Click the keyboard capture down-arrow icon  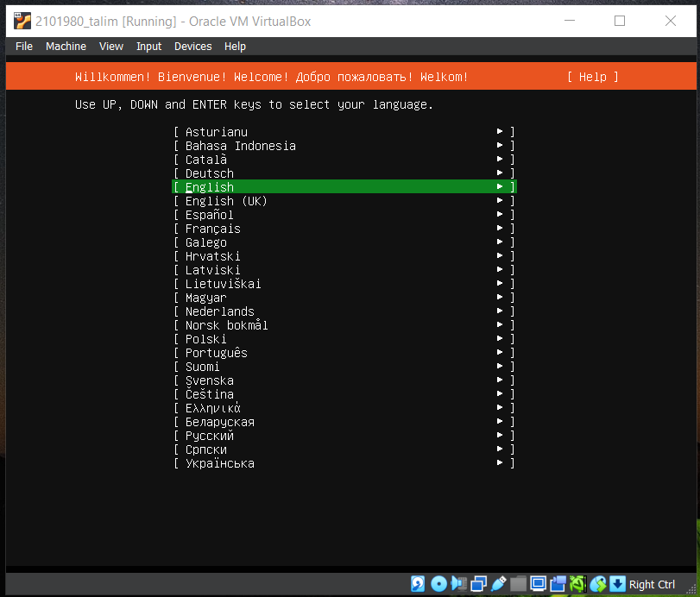pos(617,583)
